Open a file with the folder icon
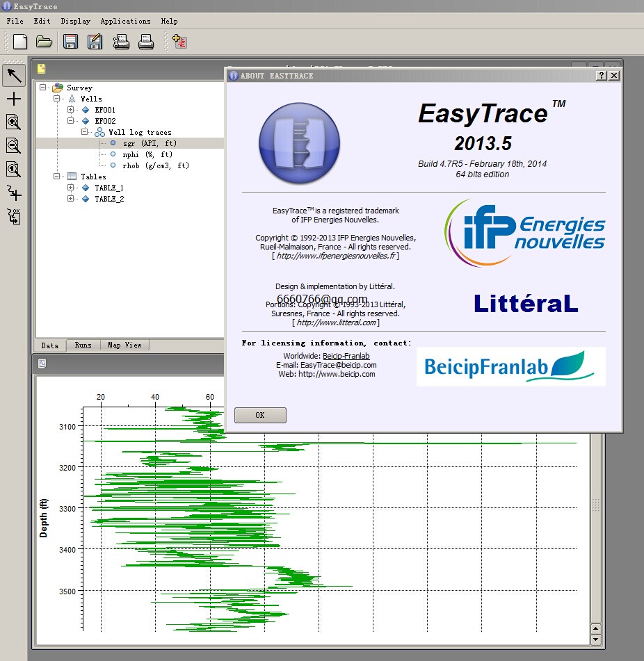 point(44,42)
